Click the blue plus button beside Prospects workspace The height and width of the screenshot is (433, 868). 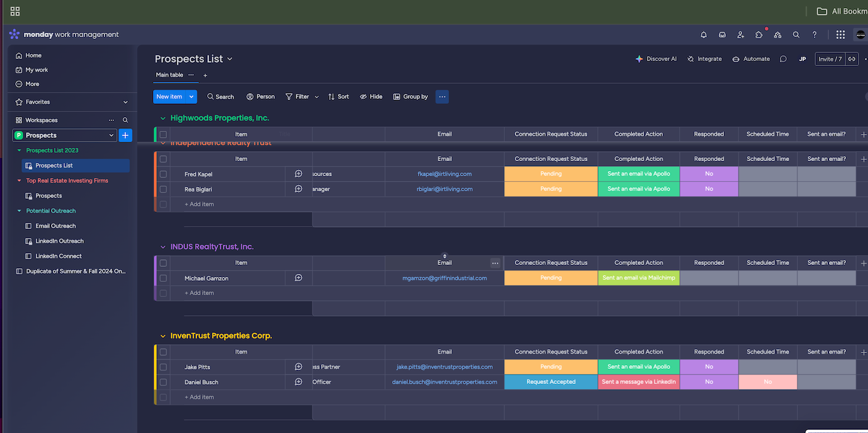(125, 135)
